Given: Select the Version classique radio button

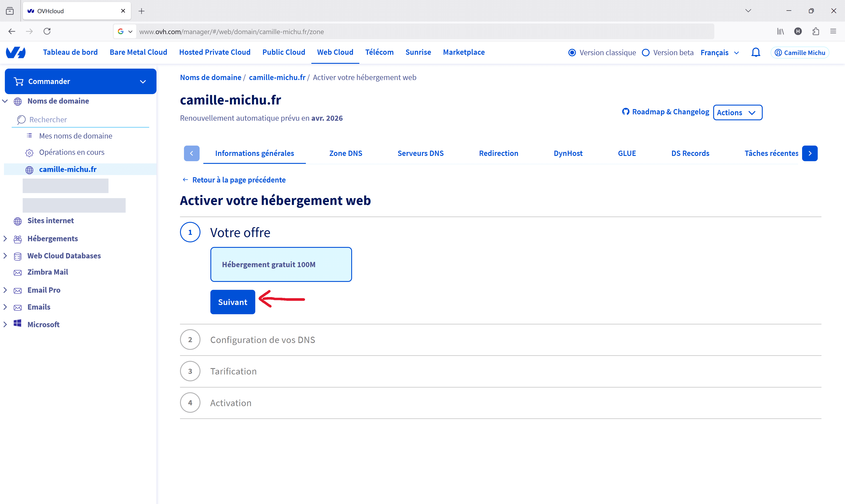Looking at the screenshot, I should [572, 53].
